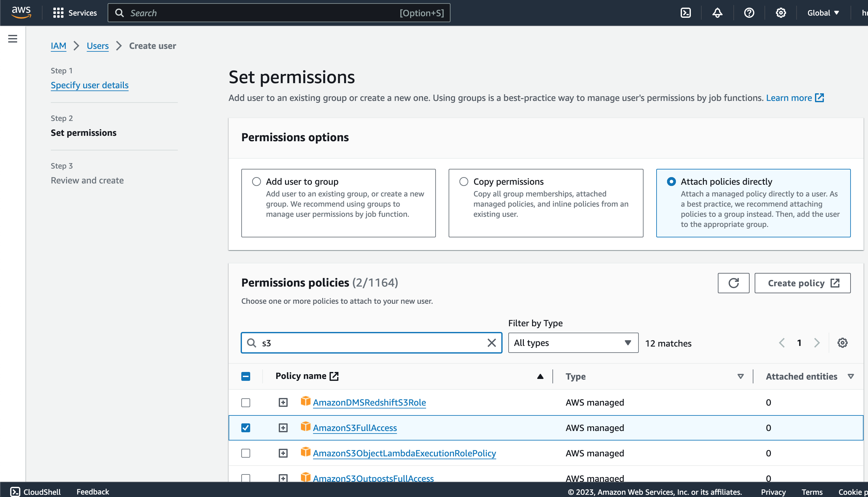Image resolution: width=868 pixels, height=497 pixels.
Task: Sort by Policy name ascending arrow
Action: [x=540, y=376]
